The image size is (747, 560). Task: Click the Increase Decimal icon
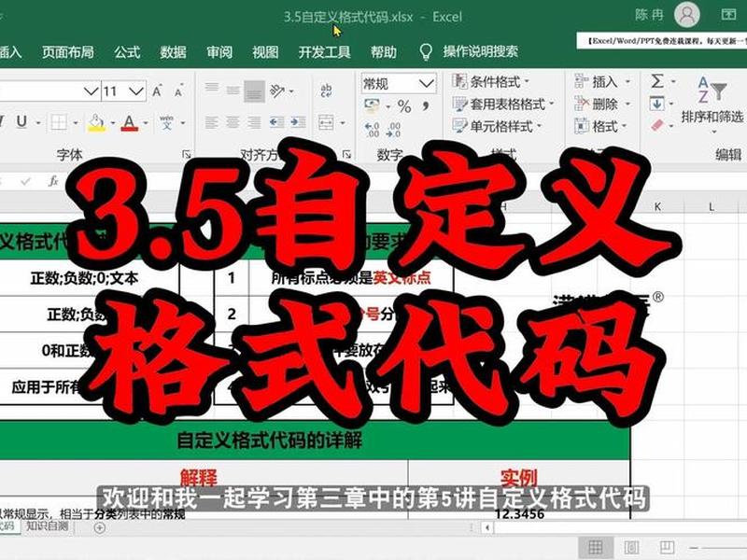372,129
